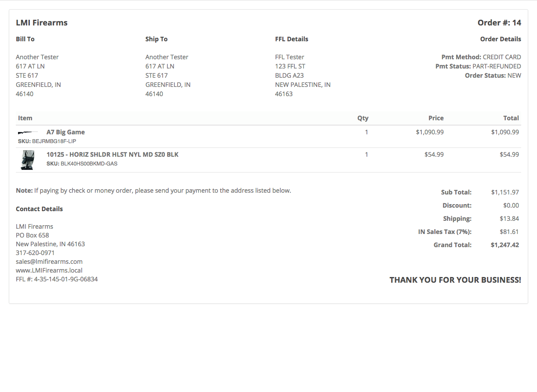
Task: Click the 'A7 Big Game' item name
Action: pos(65,132)
